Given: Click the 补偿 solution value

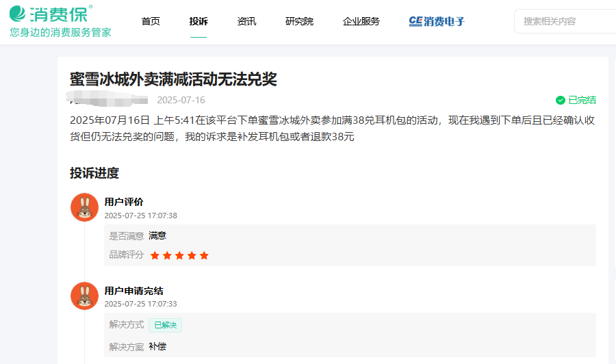Looking at the screenshot, I should point(157,347).
